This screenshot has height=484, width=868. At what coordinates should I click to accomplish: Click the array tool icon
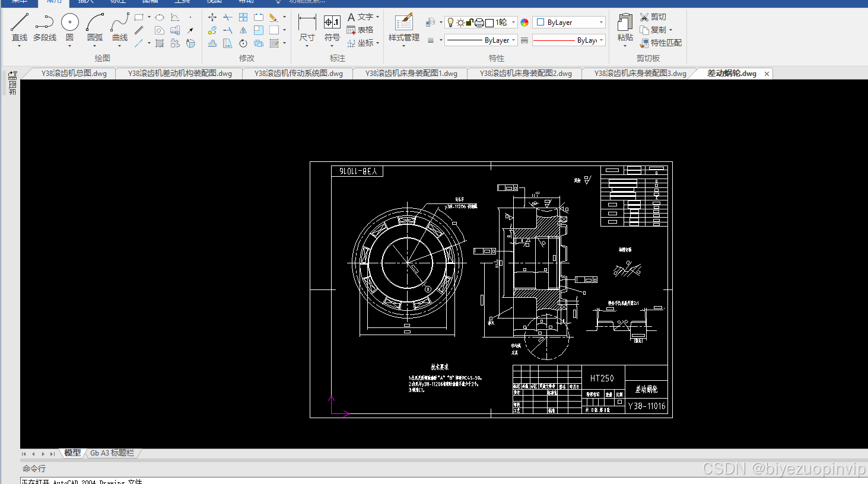click(243, 17)
